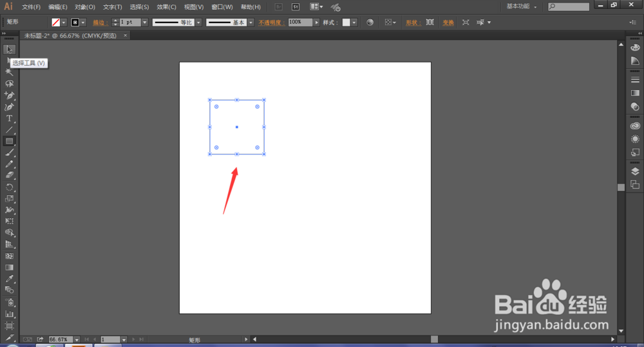Screen dimensions: 644x347
Task: Select the Free Transform tool
Action: click(x=9, y=221)
